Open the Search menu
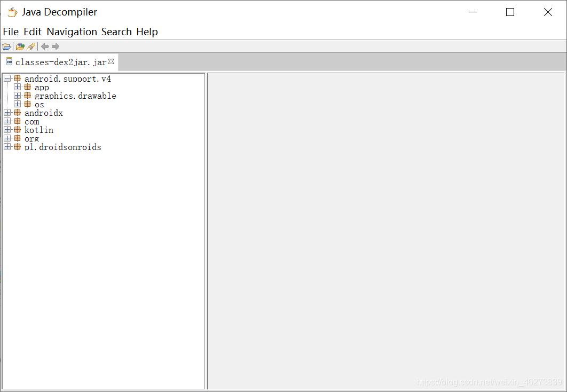 [x=116, y=32]
